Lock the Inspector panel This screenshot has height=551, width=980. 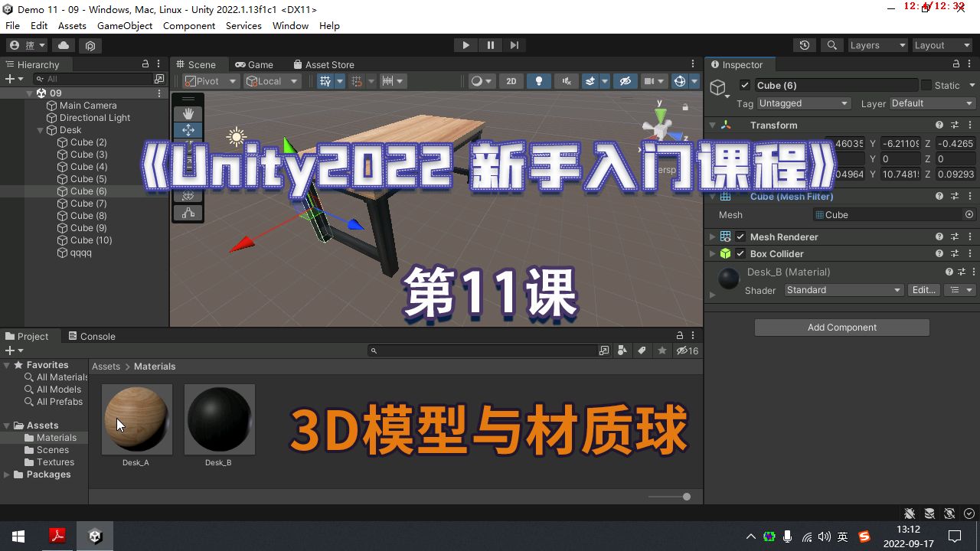click(x=956, y=64)
